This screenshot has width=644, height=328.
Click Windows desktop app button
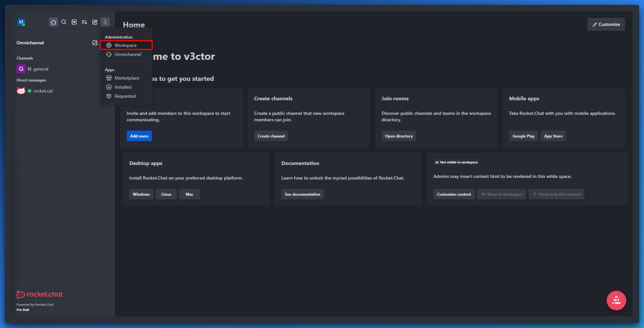pyautogui.click(x=141, y=194)
